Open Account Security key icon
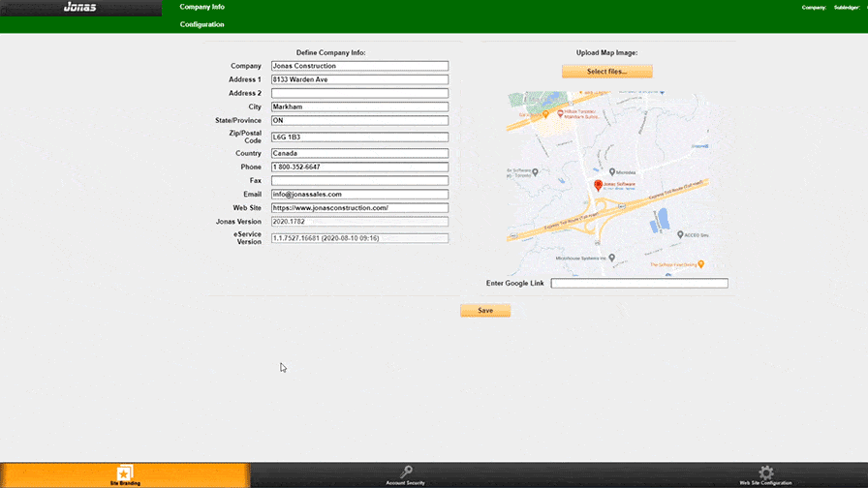 [406, 472]
